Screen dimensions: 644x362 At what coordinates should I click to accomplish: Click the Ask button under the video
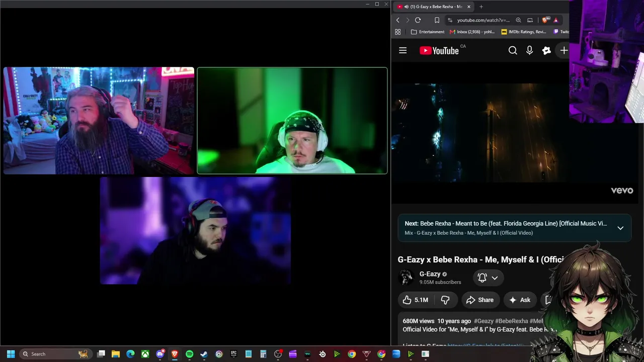520,300
